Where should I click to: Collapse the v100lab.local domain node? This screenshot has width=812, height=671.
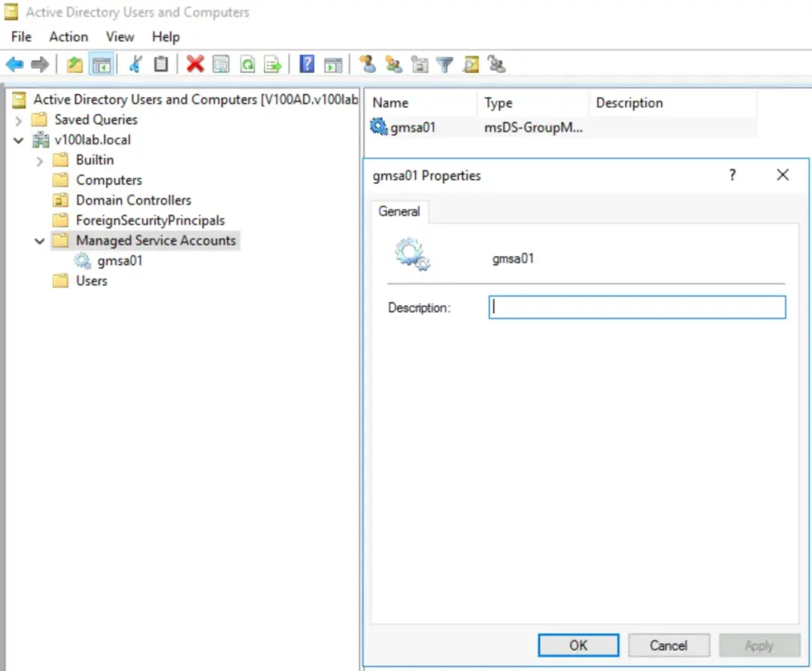tap(19, 141)
